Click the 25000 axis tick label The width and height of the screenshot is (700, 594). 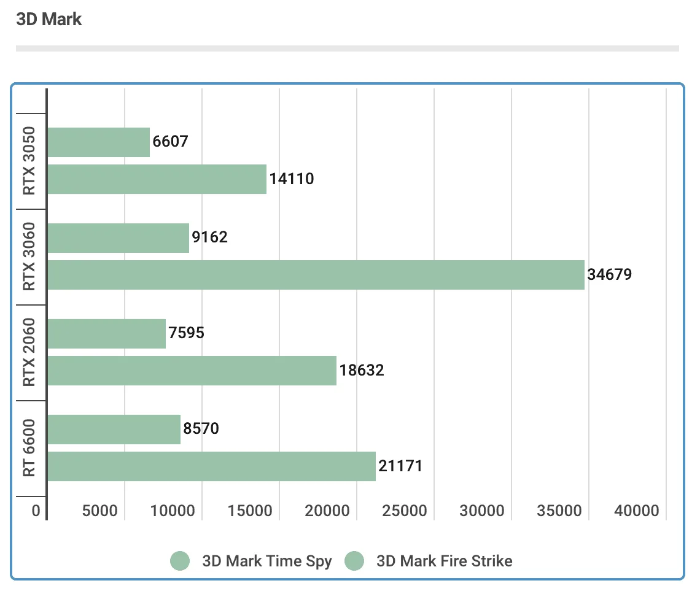(x=405, y=511)
